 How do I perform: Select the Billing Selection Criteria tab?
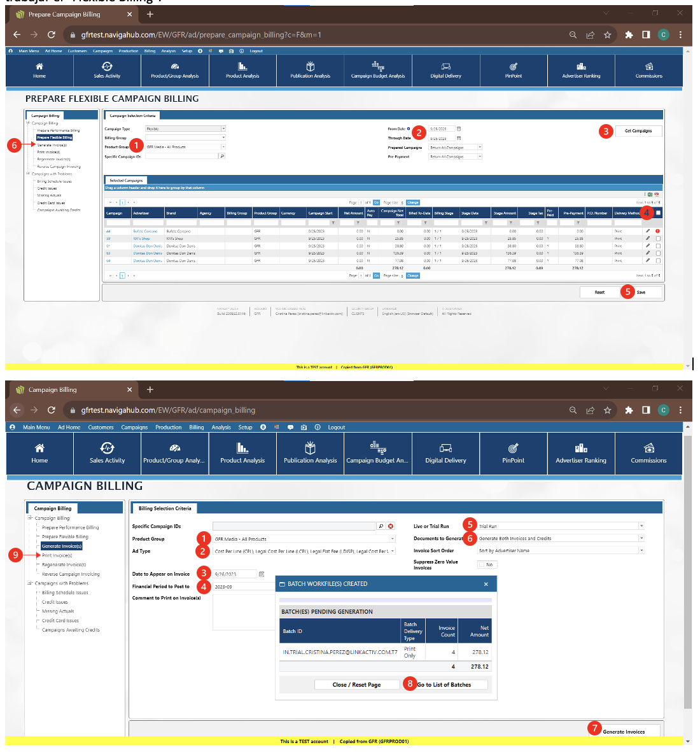click(x=165, y=508)
